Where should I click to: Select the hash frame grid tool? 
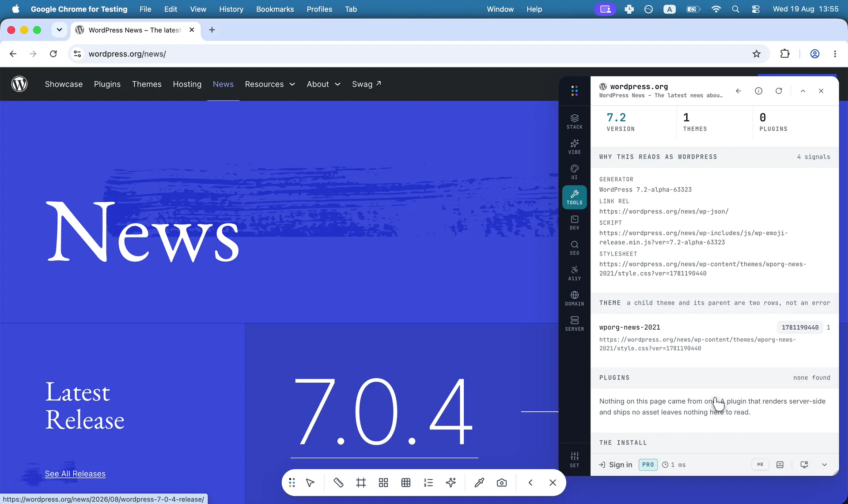click(x=361, y=482)
